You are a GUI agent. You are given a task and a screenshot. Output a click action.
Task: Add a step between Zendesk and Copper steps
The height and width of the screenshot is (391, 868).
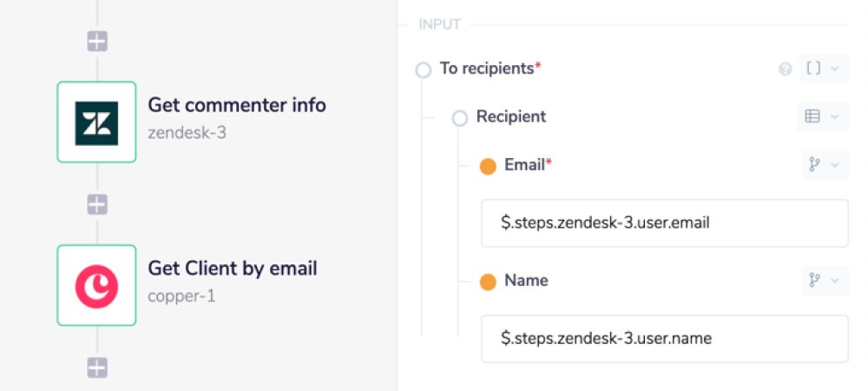tap(97, 204)
